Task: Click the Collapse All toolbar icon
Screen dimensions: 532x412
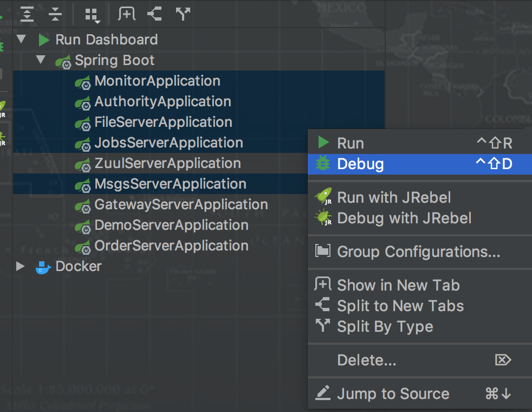Action: 55,14
